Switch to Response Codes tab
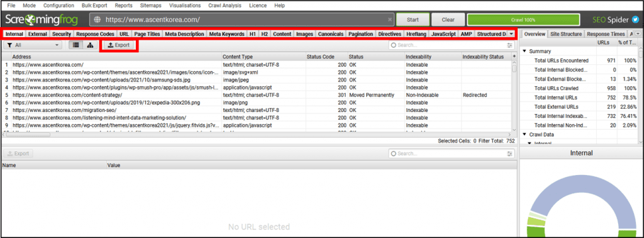This screenshot has height=238, width=644. pyautogui.click(x=96, y=34)
